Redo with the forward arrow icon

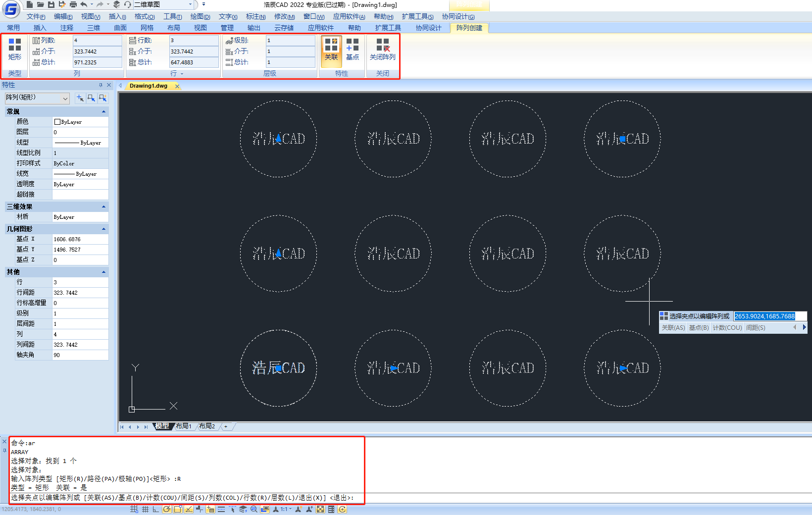click(100, 4)
